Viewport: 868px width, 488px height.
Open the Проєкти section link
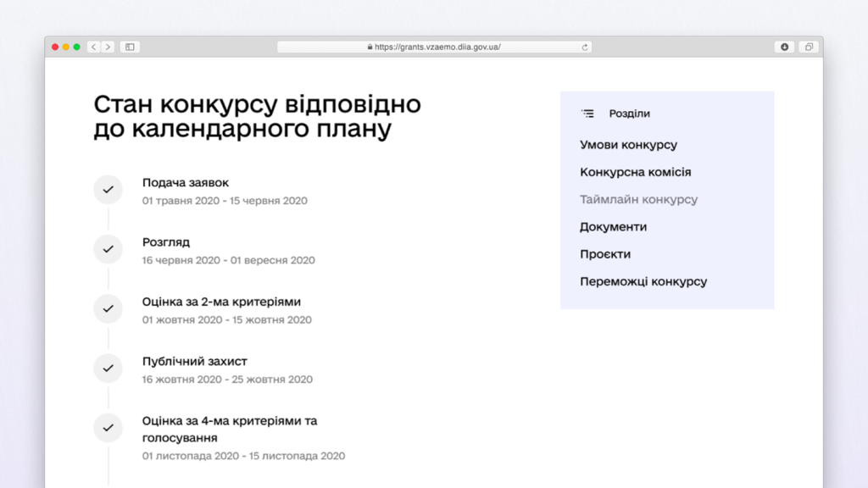[x=605, y=254]
